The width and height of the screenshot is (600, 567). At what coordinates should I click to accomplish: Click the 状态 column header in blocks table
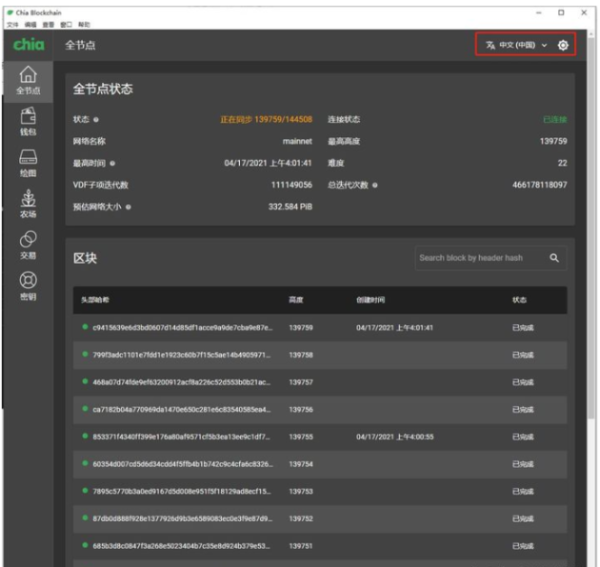click(x=519, y=300)
